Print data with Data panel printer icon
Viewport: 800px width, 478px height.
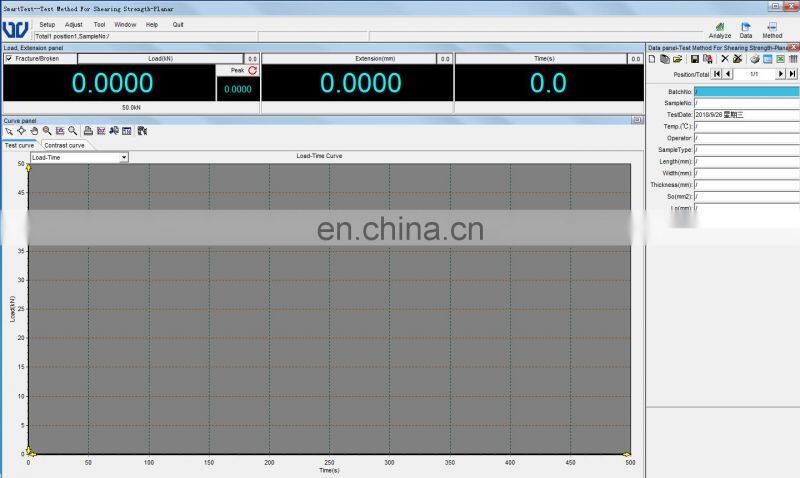[x=755, y=59]
